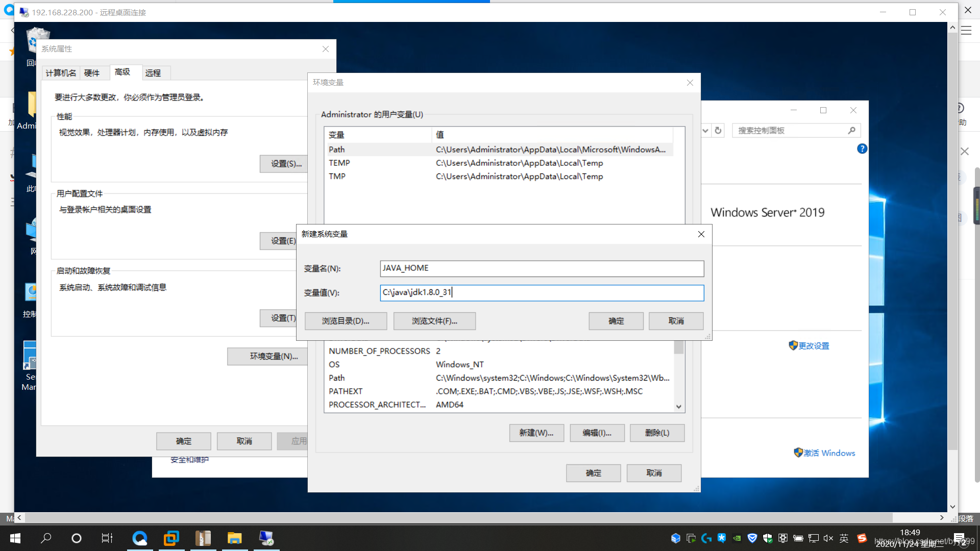Click 取消 in 系统属性 window
980x551 pixels.
point(244,441)
